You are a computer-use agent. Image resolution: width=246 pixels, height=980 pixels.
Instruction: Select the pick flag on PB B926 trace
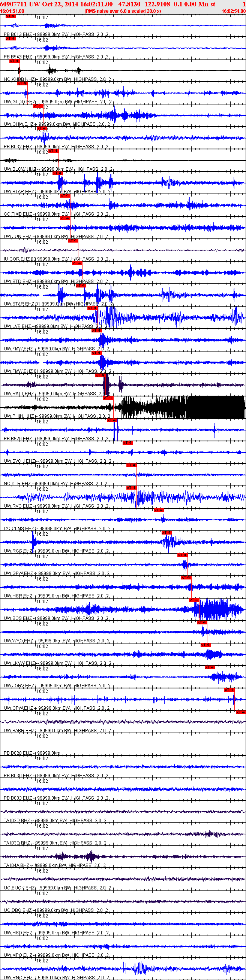[112, 420]
